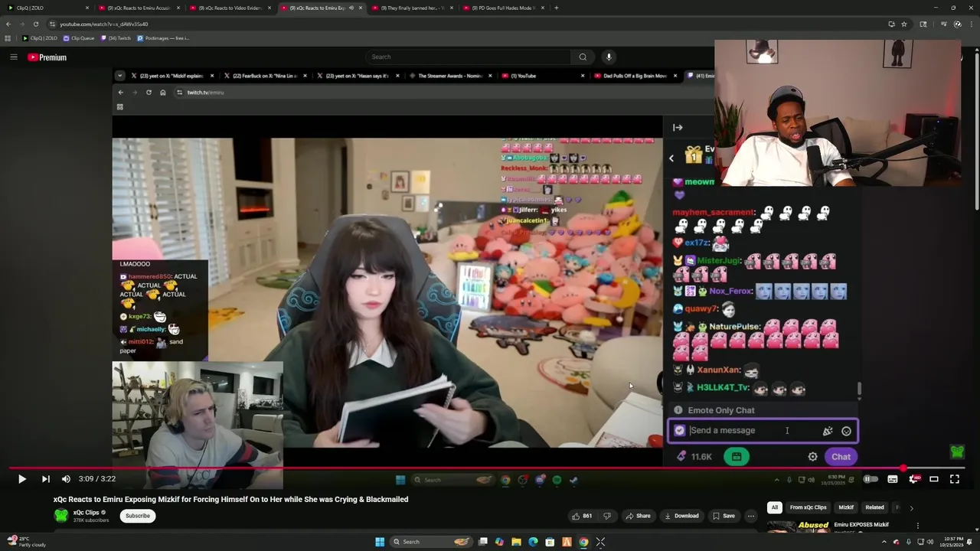Viewport: 980px width, 551px height.
Task: Skip to the next video
Action: pos(45,479)
